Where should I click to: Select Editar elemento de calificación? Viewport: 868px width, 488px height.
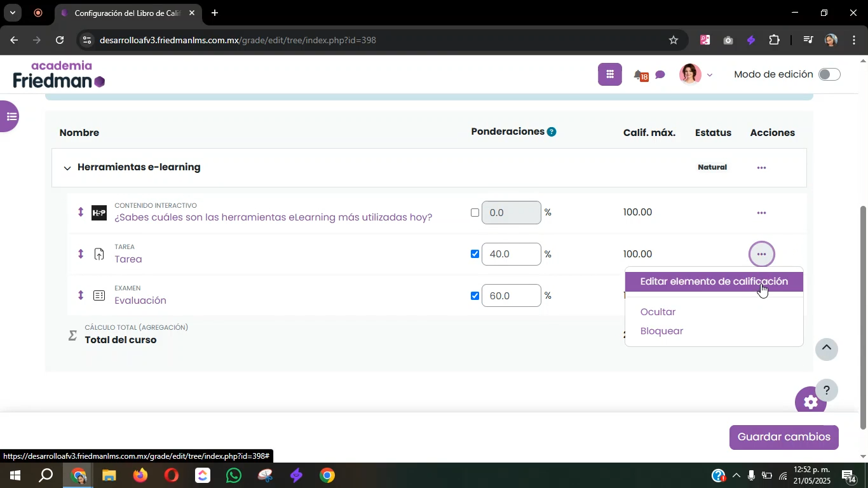(x=714, y=281)
